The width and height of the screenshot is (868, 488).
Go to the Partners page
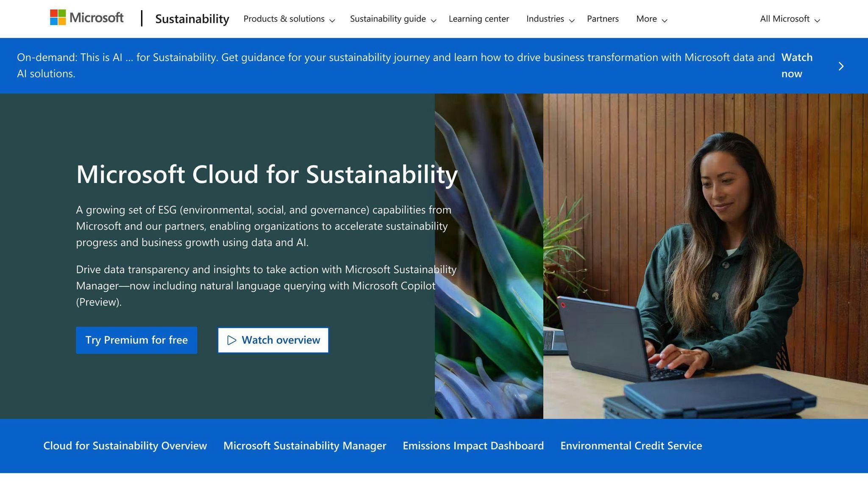603,19
